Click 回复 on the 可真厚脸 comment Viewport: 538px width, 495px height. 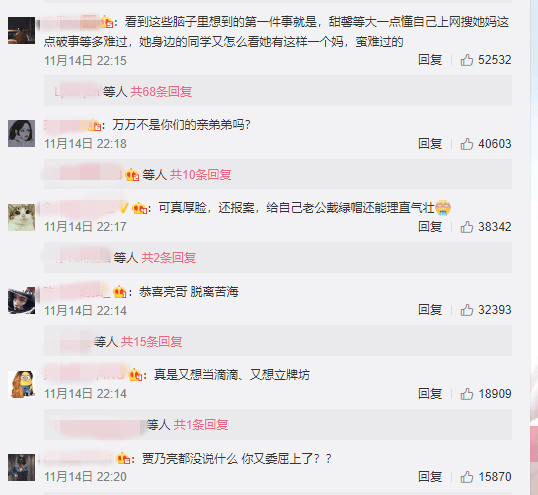coord(430,227)
